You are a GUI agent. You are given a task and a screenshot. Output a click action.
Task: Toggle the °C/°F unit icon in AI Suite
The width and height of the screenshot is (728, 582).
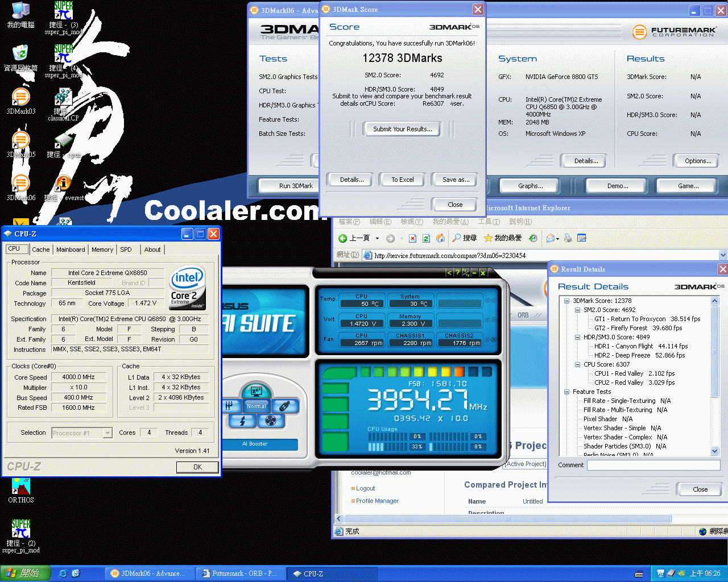point(465,273)
